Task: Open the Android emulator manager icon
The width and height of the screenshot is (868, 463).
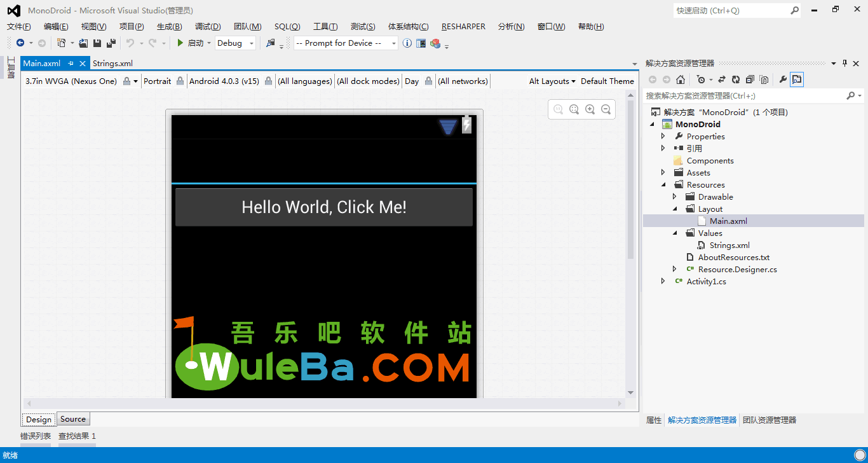Action: tap(421, 43)
